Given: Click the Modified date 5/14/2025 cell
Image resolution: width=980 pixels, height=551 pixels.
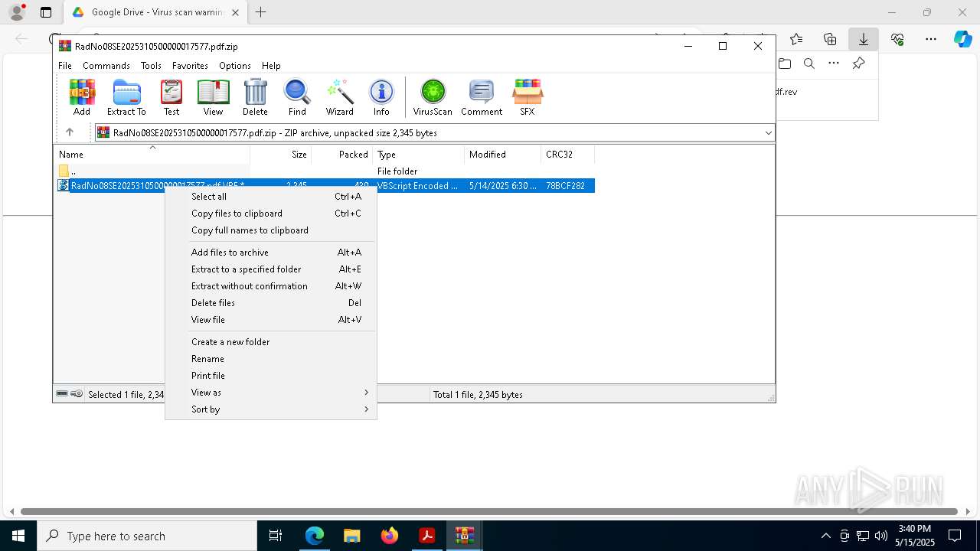Looking at the screenshot, I should pyautogui.click(x=502, y=186).
